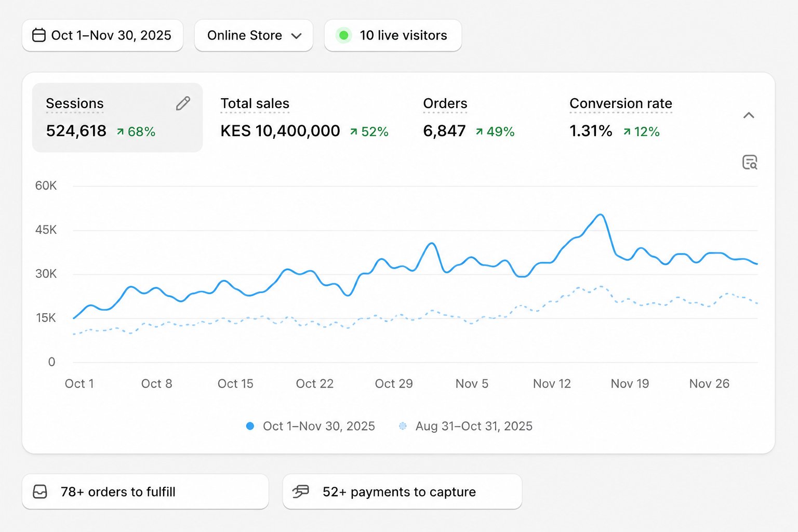Click the sessions peak near Nov 17
This screenshot has height=532, width=798.
coord(600,215)
